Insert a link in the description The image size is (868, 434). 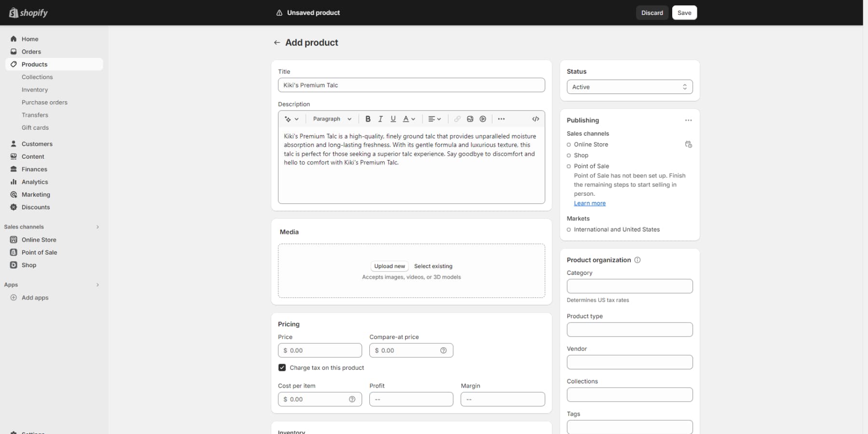click(x=457, y=119)
